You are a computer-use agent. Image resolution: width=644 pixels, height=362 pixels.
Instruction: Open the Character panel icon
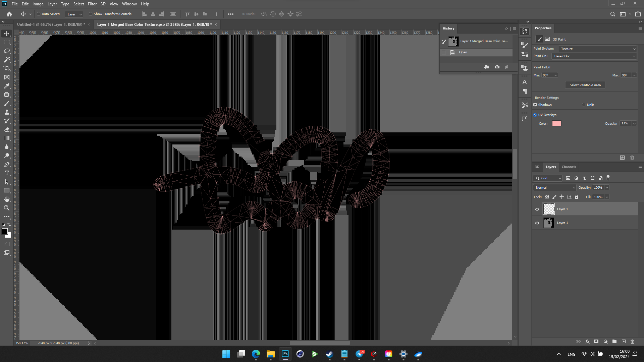525,81
